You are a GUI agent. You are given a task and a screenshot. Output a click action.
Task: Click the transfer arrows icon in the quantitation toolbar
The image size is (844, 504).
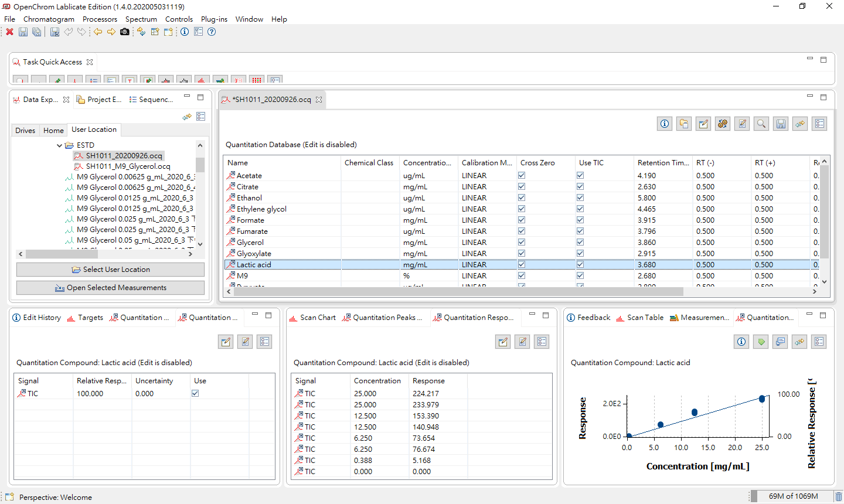pos(799,124)
